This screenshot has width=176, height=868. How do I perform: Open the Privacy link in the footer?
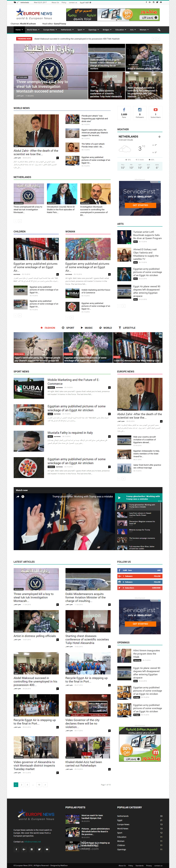(149, 865)
